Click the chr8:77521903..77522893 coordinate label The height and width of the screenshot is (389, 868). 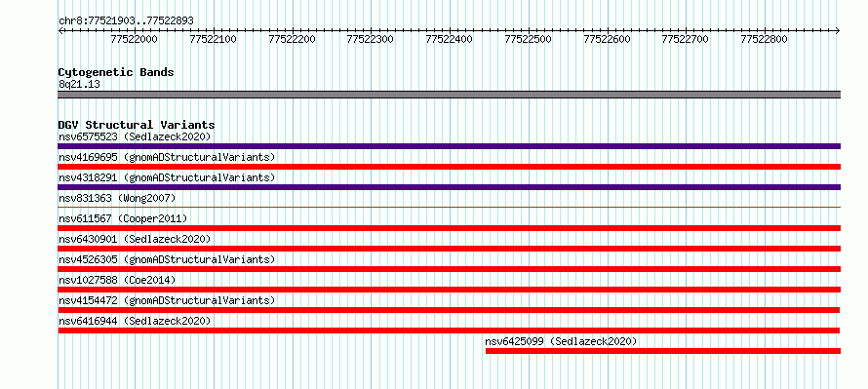(126, 21)
